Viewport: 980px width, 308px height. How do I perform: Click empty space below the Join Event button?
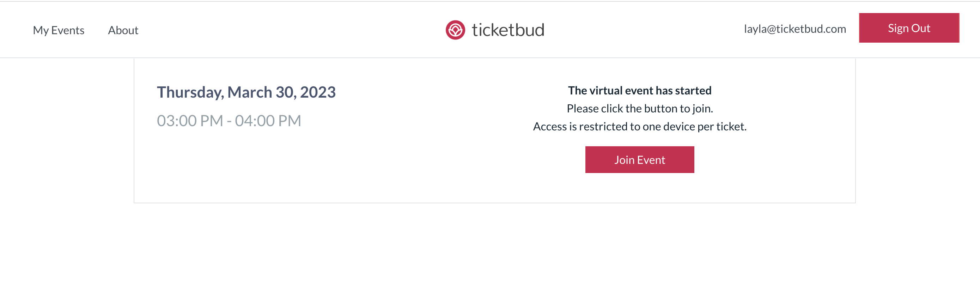639,187
